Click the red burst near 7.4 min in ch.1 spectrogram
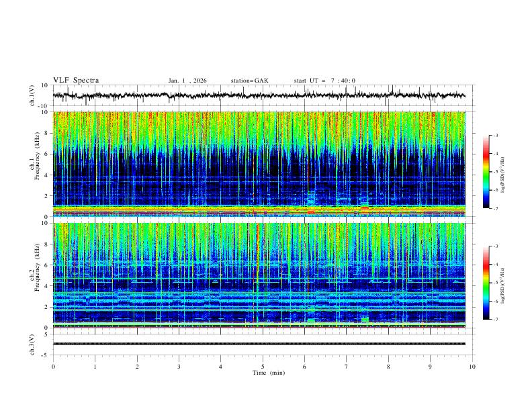Viewport: 532px width, 411px height. pos(365,208)
